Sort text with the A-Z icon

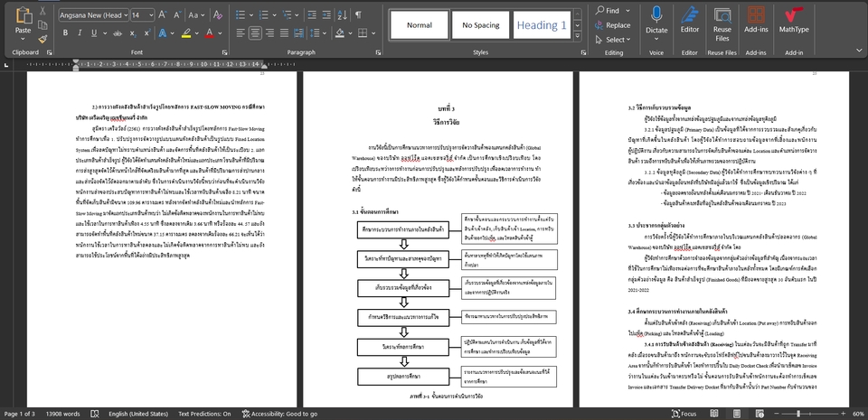tap(343, 15)
